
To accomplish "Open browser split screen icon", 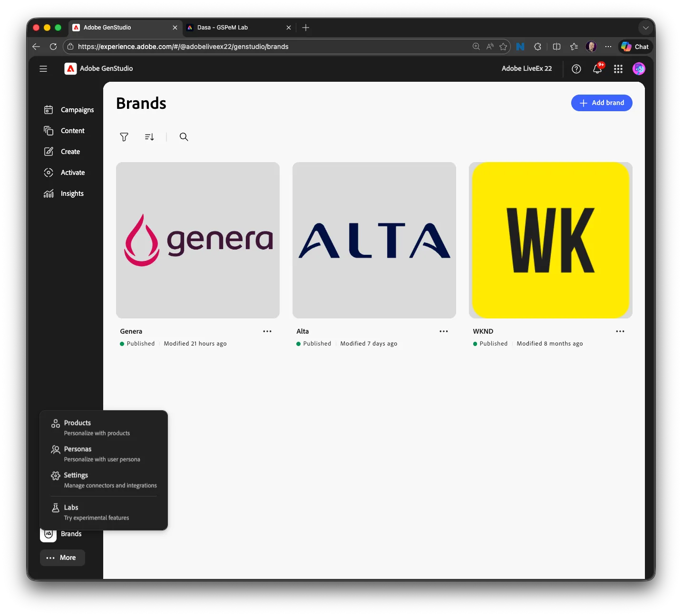I will click(556, 47).
